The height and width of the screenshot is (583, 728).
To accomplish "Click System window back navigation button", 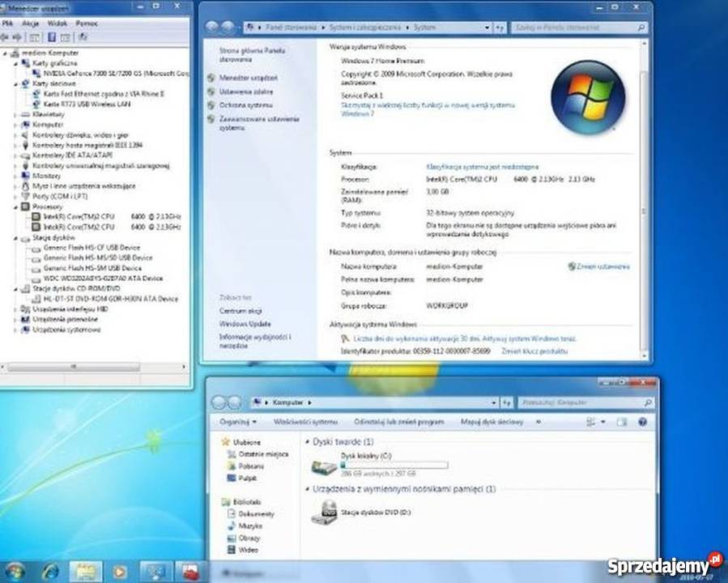I will pyautogui.click(x=211, y=28).
